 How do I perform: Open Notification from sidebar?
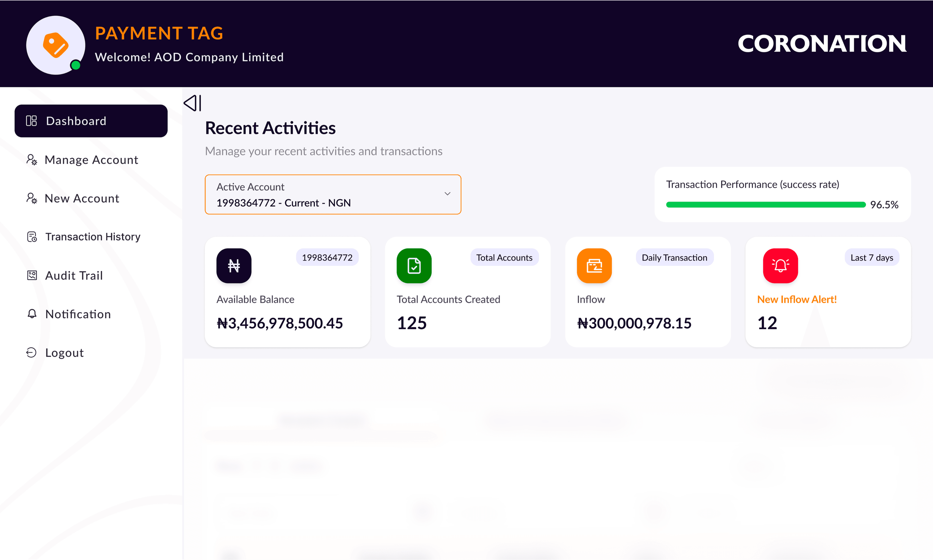point(78,314)
